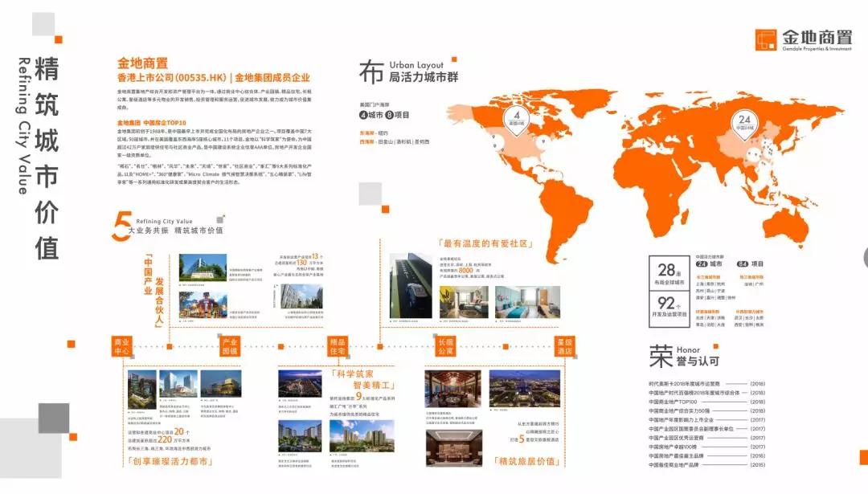
Task: Open the teal bedroom apartment photo
Action: (527, 302)
